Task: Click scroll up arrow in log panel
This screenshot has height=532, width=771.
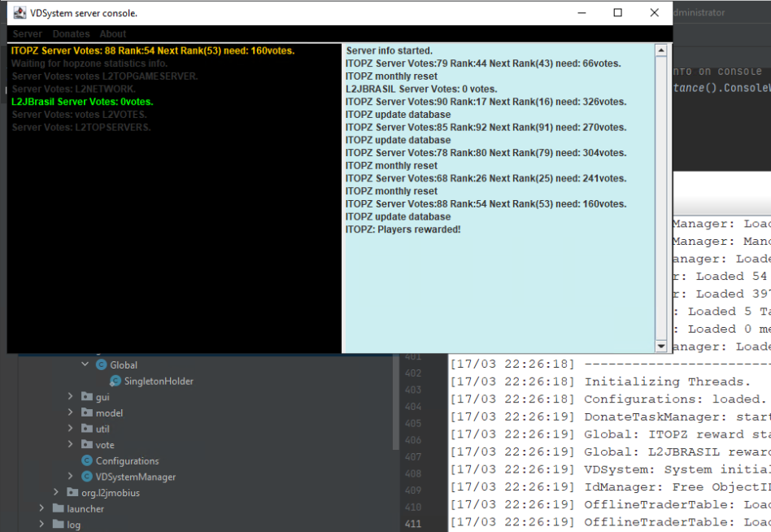Action: coord(661,50)
